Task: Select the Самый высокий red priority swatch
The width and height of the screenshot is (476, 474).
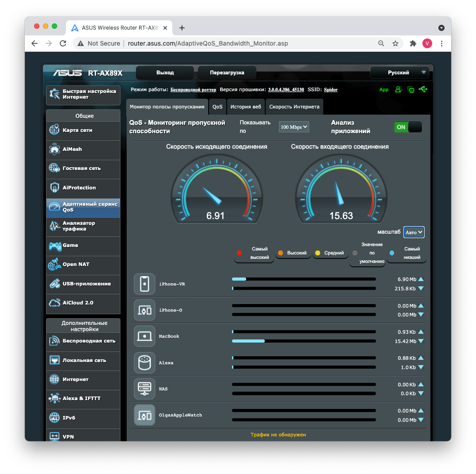Action: click(x=239, y=253)
